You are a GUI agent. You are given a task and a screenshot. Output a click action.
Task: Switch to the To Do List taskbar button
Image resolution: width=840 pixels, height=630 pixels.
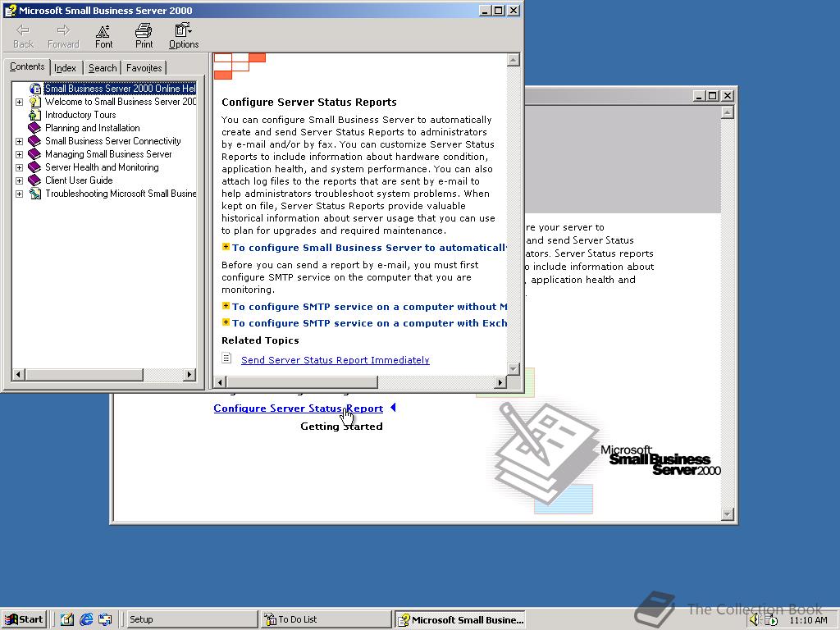click(x=326, y=619)
